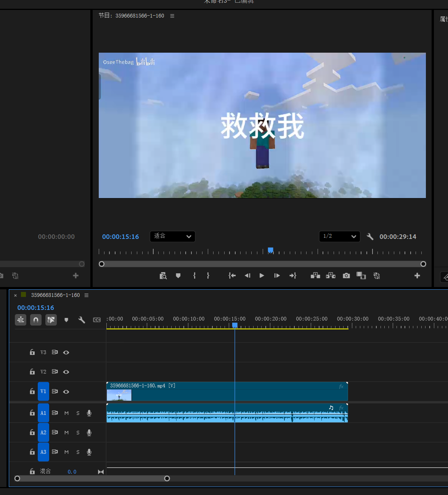
Task: Export a frame with the camera icon
Action: pos(346,276)
